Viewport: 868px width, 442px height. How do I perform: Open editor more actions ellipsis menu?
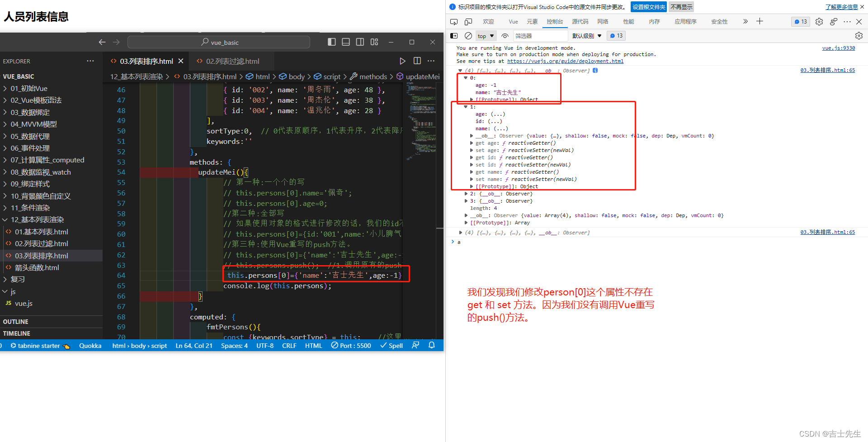click(x=431, y=61)
